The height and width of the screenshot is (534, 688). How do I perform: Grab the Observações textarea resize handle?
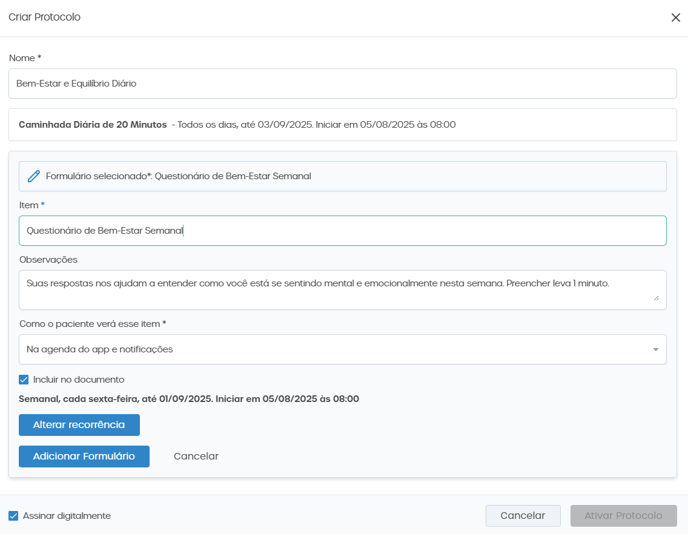656,298
